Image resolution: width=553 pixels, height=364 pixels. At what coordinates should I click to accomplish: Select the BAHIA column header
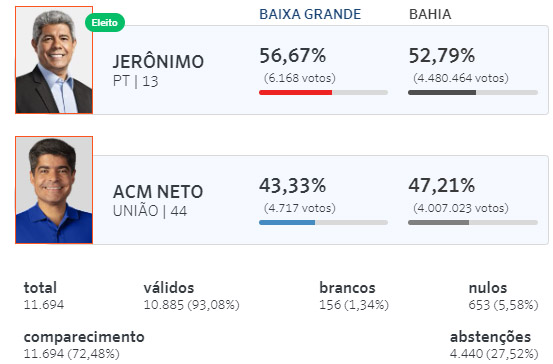coord(430,14)
